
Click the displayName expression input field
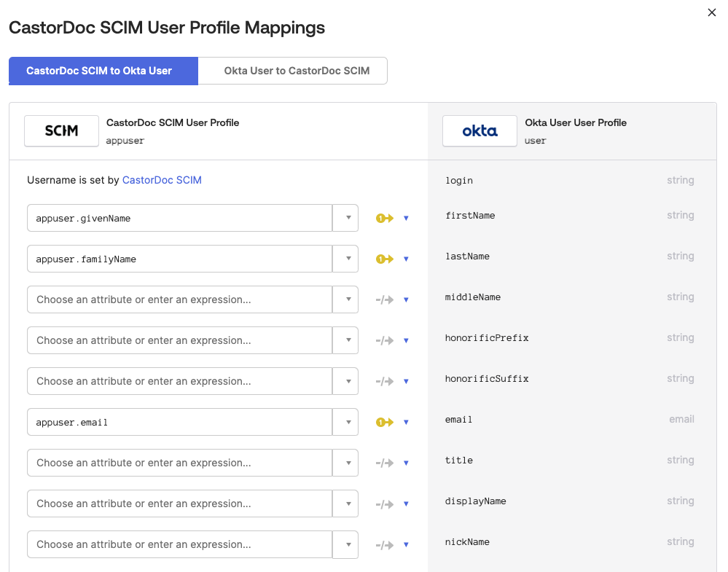[179, 504]
